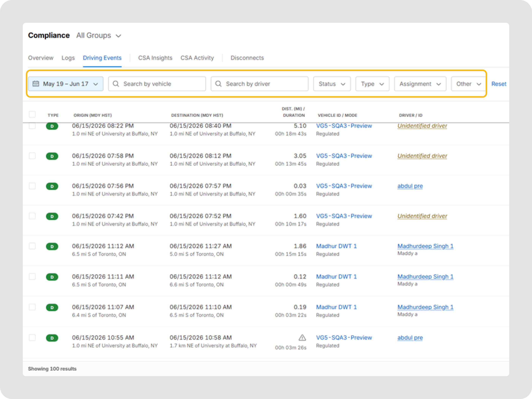
Task: Switch to the Logs tab
Action: [x=68, y=58]
